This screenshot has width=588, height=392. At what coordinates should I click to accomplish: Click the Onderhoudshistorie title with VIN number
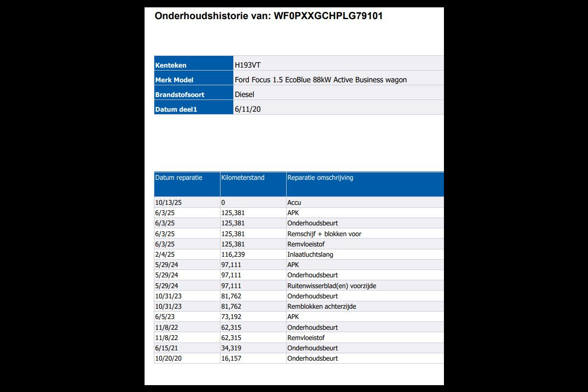click(x=269, y=16)
